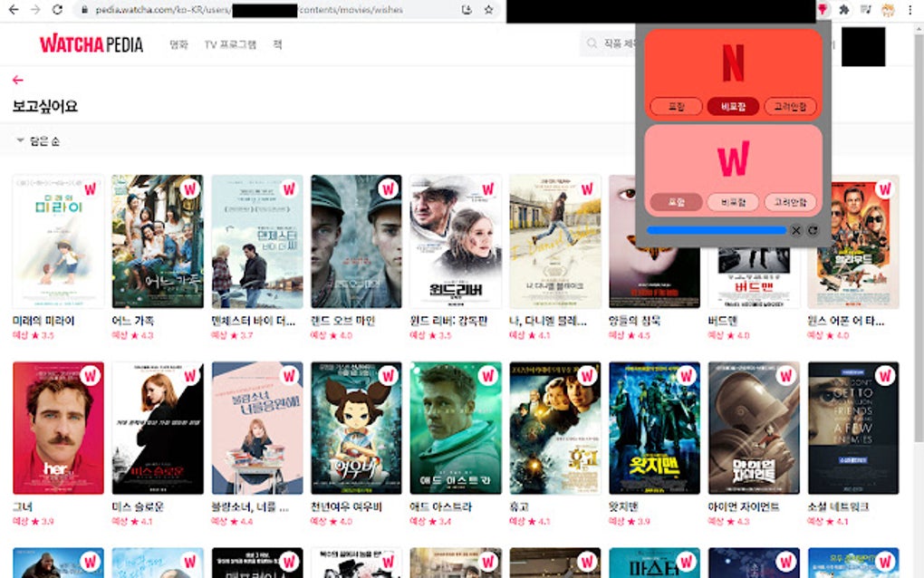
Task: Open the 영화 menu
Action: (x=178, y=43)
